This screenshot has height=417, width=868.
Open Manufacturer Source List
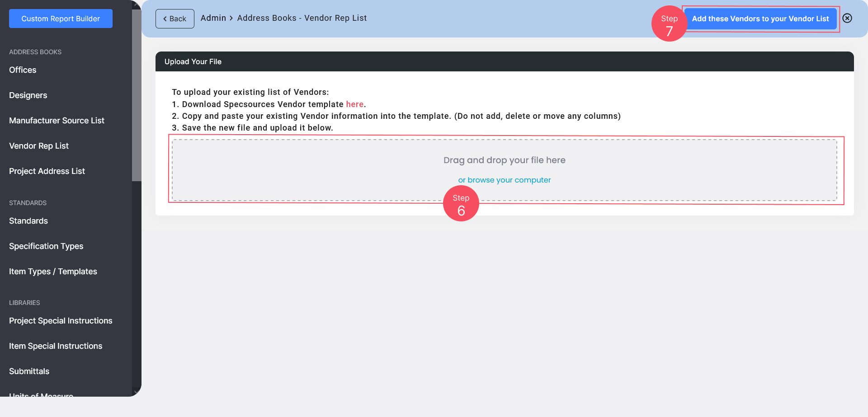click(x=57, y=121)
